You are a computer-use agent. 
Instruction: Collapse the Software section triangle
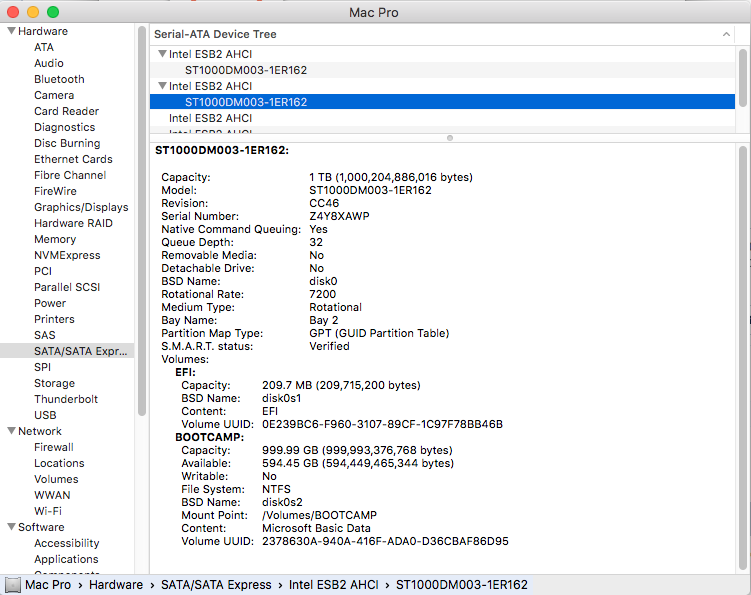[x=11, y=526]
